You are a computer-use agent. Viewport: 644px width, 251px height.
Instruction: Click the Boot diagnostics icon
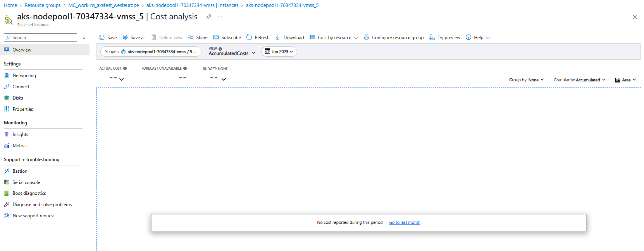tap(7, 193)
